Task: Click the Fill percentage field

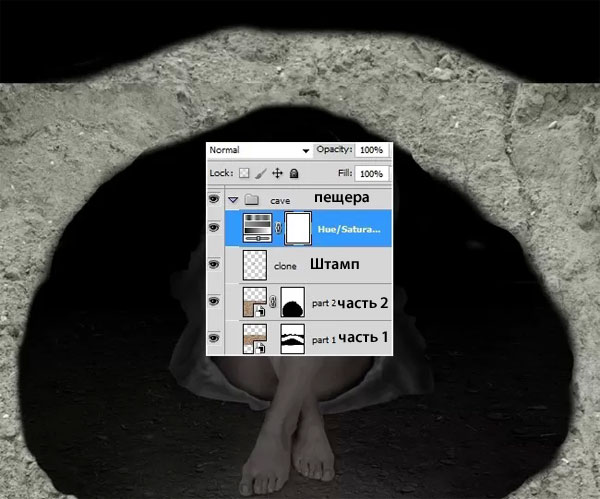Action: 370,173
